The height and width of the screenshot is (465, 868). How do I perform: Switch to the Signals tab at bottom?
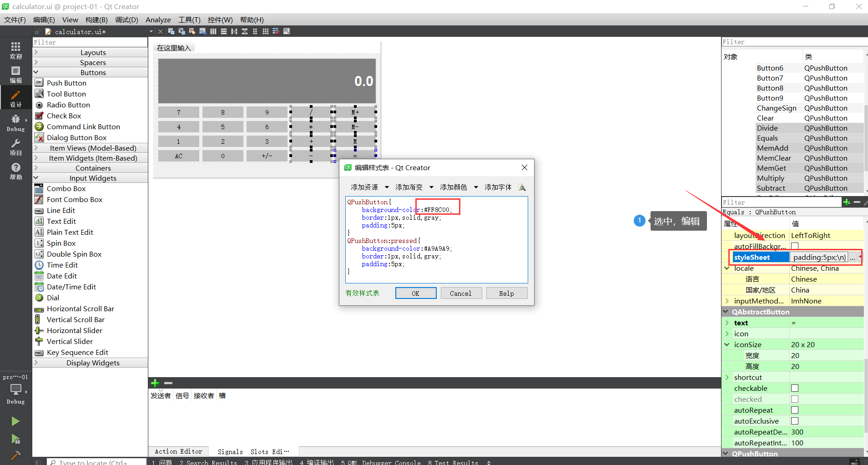(x=230, y=451)
